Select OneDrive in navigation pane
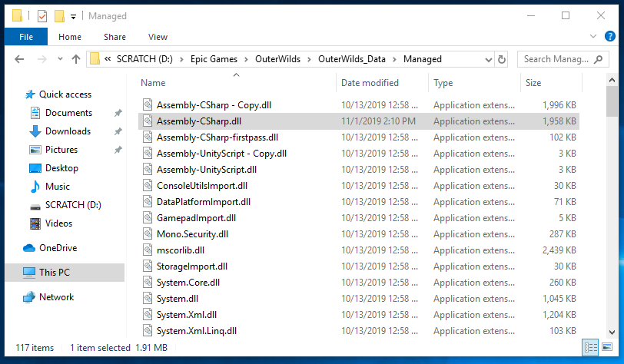Viewport: 624px width, 364px height. click(58, 248)
